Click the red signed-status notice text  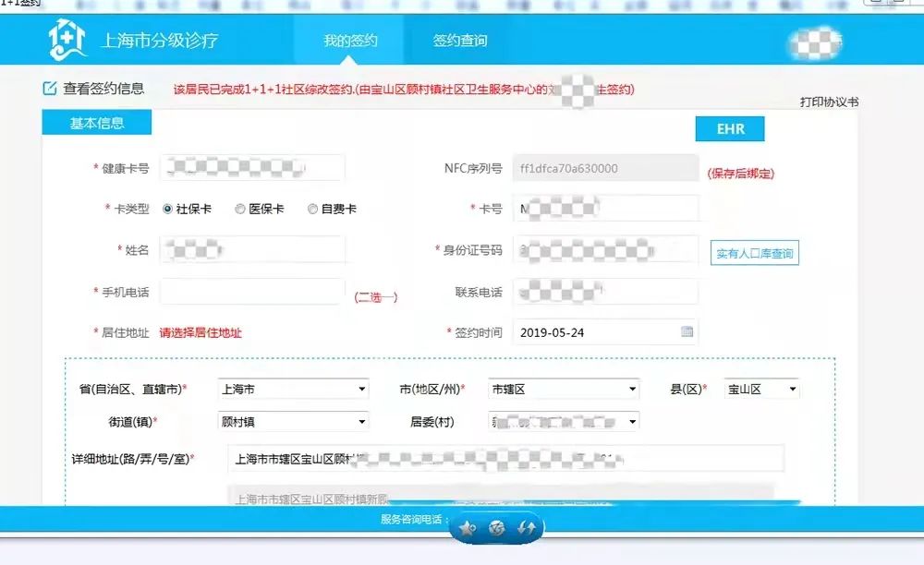pyautogui.click(x=404, y=90)
